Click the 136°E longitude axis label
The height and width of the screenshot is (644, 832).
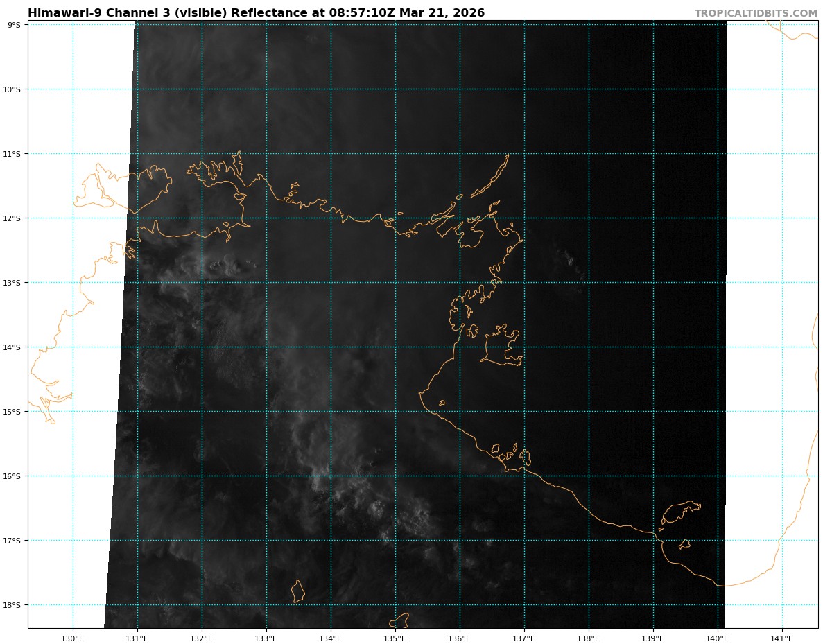click(460, 638)
